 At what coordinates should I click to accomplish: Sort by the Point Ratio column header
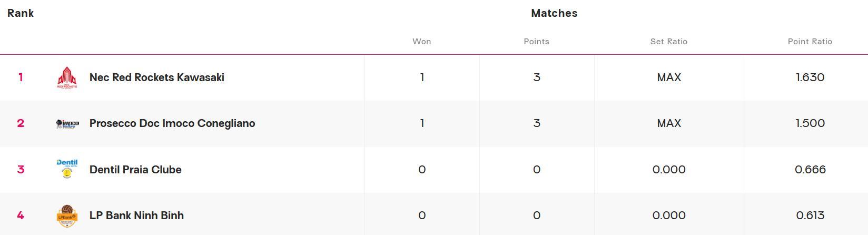click(x=810, y=42)
